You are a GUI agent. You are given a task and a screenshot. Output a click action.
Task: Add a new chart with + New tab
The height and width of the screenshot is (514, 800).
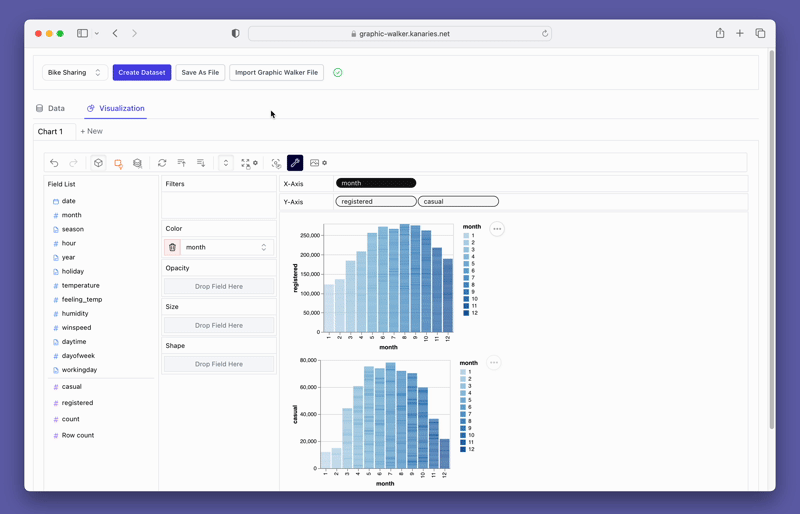pyautogui.click(x=91, y=131)
